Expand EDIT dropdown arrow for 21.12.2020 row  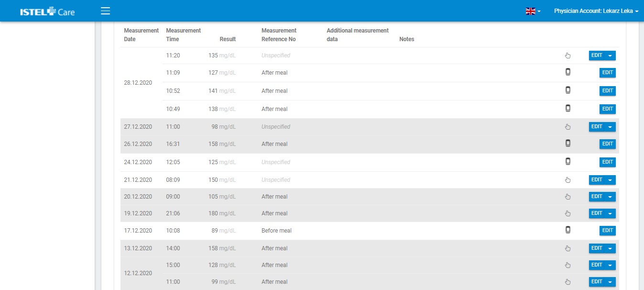[x=610, y=180]
